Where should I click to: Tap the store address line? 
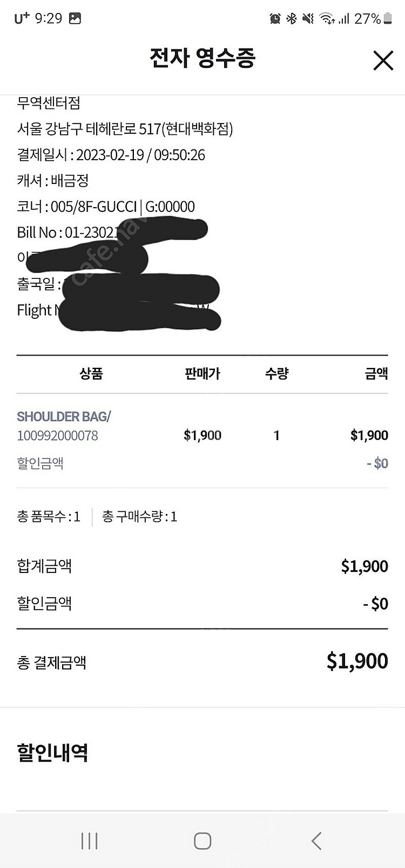tap(125, 129)
